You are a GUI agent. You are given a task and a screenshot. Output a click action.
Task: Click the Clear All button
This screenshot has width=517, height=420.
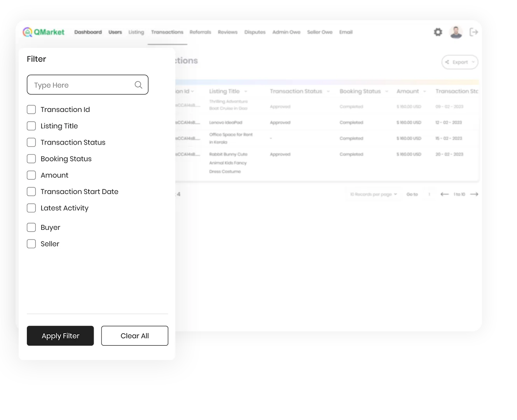pos(134,336)
